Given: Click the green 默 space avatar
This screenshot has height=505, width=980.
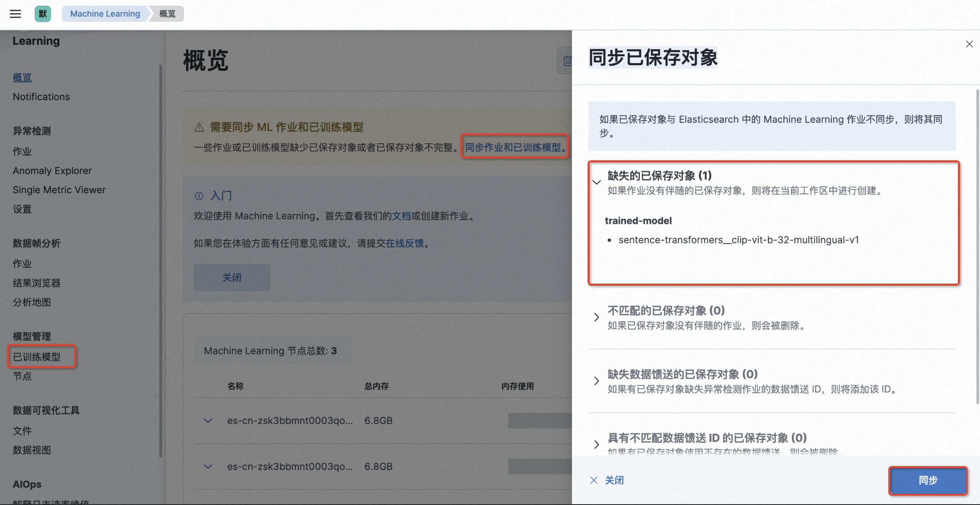Looking at the screenshot, I should [x=43, y=14].
